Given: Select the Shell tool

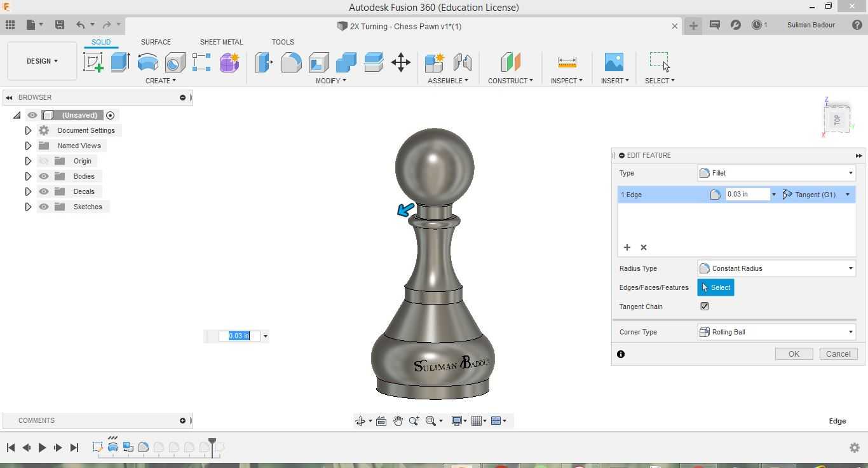Looking at the screenshot, I should point(319,62).
